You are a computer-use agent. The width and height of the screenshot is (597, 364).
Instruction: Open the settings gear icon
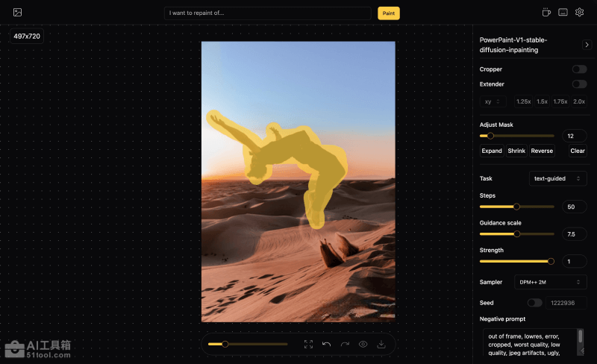(x=579, y=13)
